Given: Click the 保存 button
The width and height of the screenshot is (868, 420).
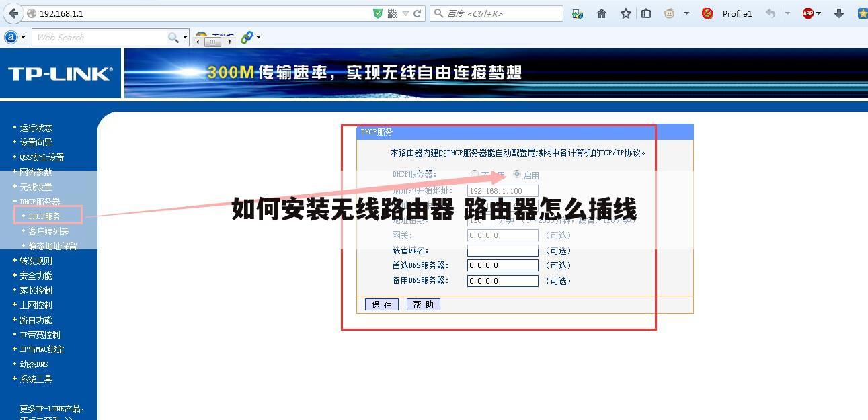Looking at the screenshot, I should tap(382, 304).
